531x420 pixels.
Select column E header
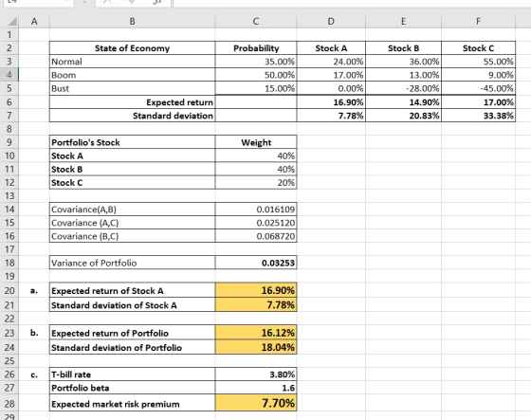pyautogui.click(x=403, y=22)
